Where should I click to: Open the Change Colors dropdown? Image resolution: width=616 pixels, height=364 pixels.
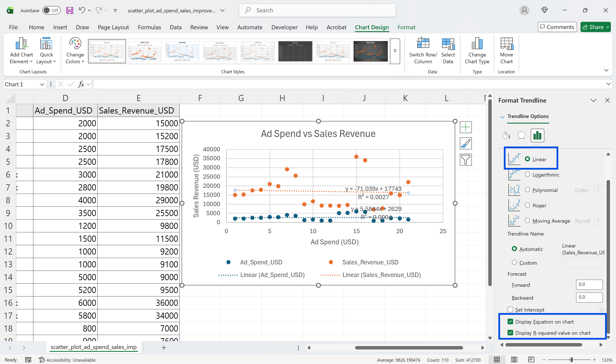tap(75, 51)
